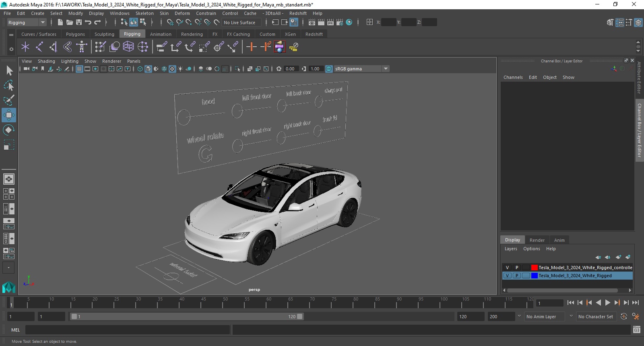The image size is (644, 346).
Task: Redo the last action
Action: coord(97,23)
